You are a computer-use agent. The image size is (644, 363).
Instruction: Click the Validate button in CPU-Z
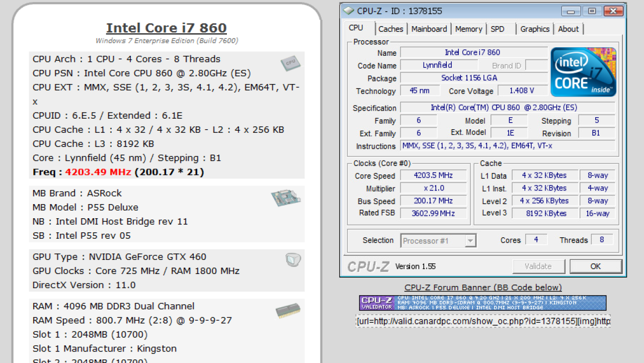pos(538,266)
